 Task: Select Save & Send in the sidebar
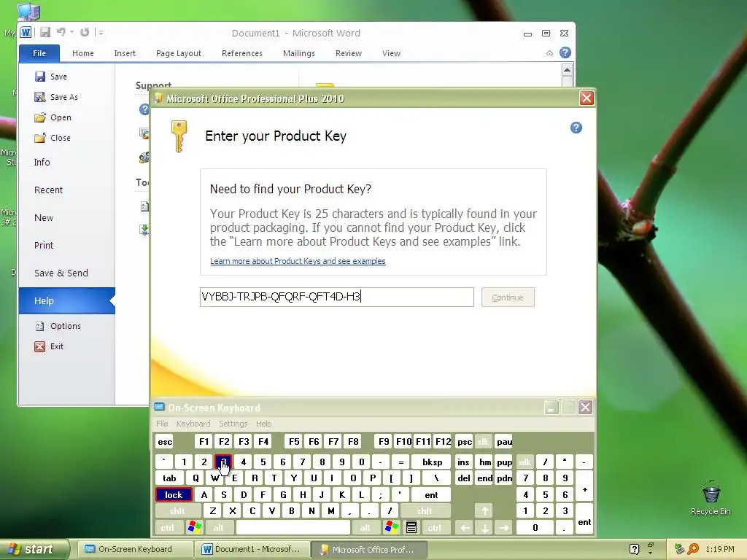click(x=61, y=273)
